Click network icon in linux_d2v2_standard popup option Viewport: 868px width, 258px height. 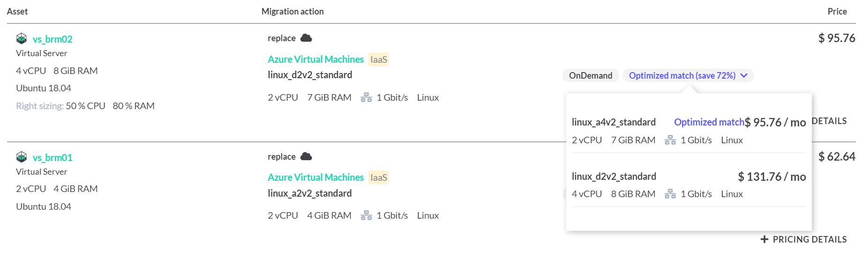(x=670, y=194)
